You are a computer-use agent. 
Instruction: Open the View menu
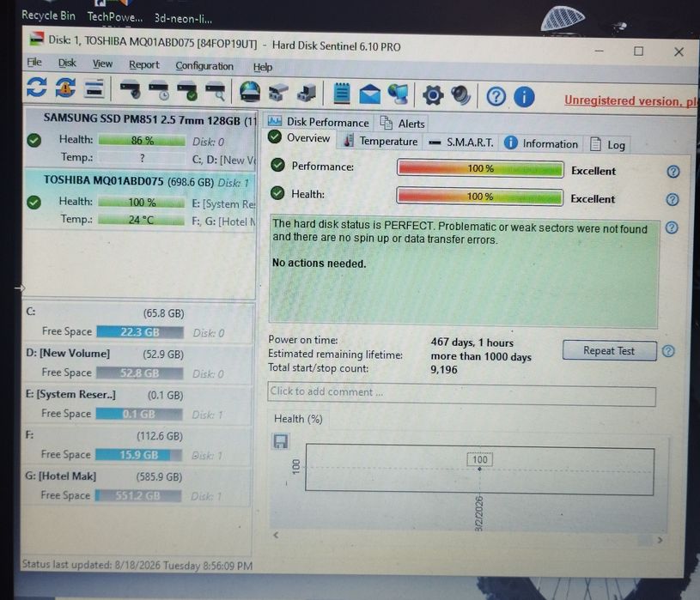(103, 64)
